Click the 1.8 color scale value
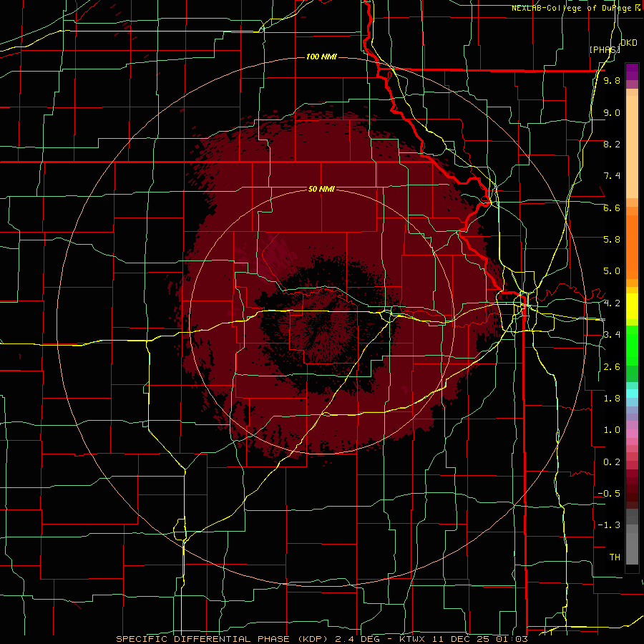 [x=612, y=399]
